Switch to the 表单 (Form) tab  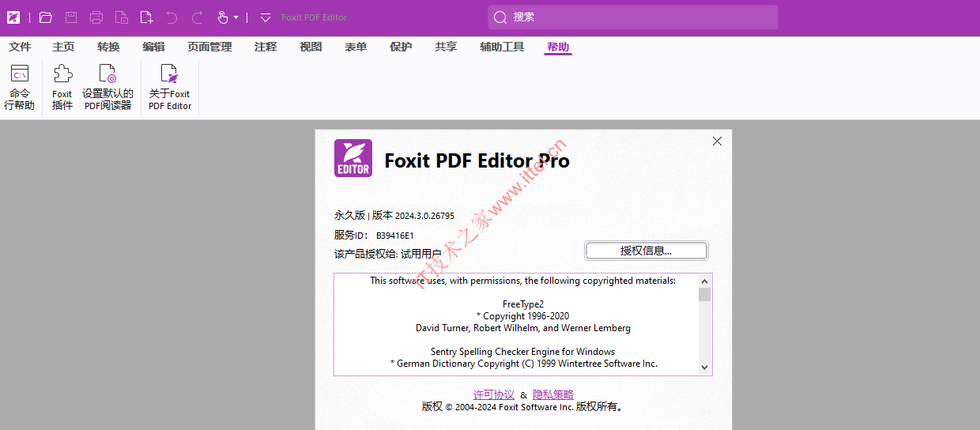(356, 47)
